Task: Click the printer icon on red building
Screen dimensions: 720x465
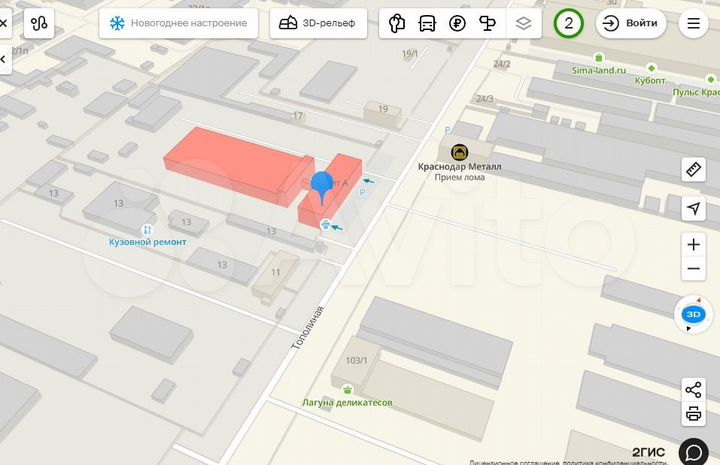Action: point(326,224)
